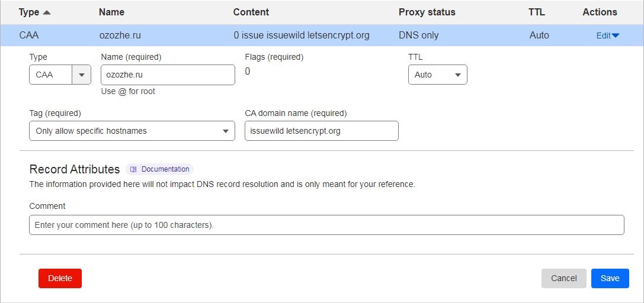Click the TTL column header
The height and width of the screenshot is (303, 644).
[x=537, y=12]
